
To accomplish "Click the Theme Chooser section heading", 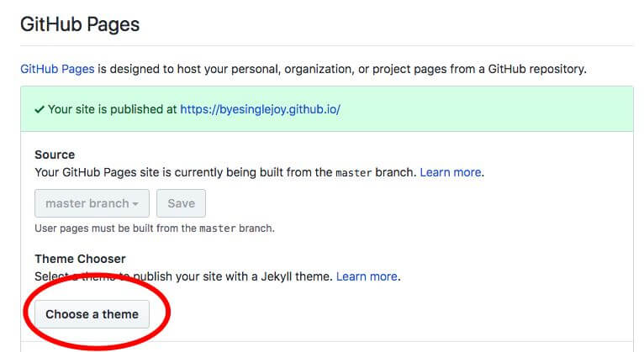I will pos(80,259).
